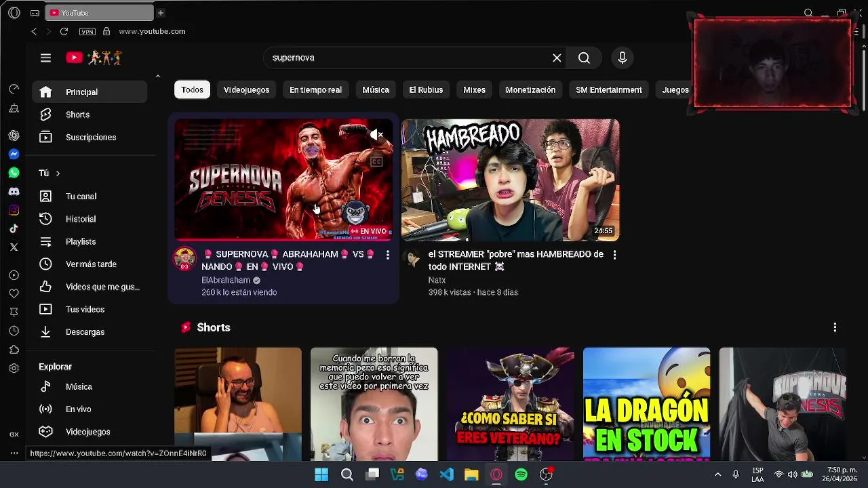Open Discord in the Opera sidebar
This screenshot has width=868, height=488.
(x=14, y=192)
